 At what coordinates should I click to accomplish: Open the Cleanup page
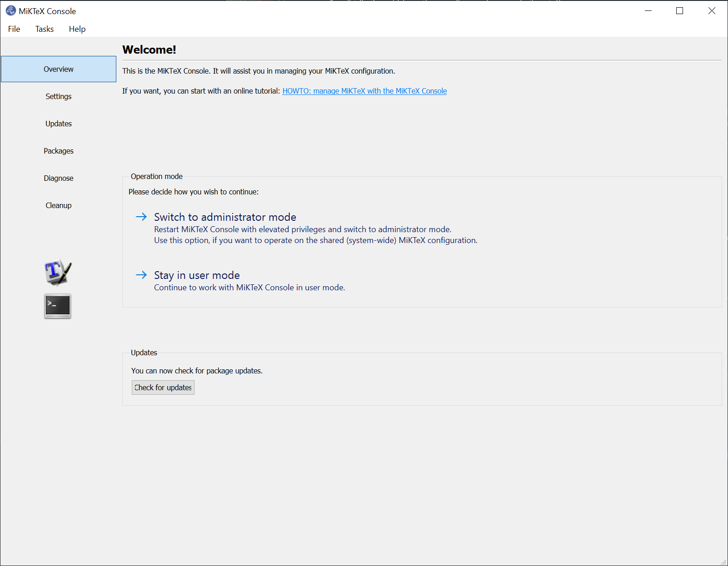click(x=59, y=205)
